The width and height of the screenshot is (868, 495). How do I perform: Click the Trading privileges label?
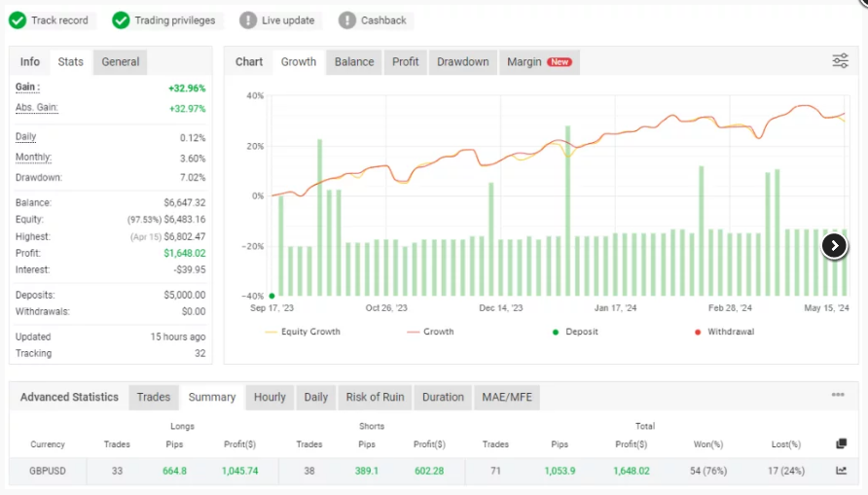[x=175, y=20]
